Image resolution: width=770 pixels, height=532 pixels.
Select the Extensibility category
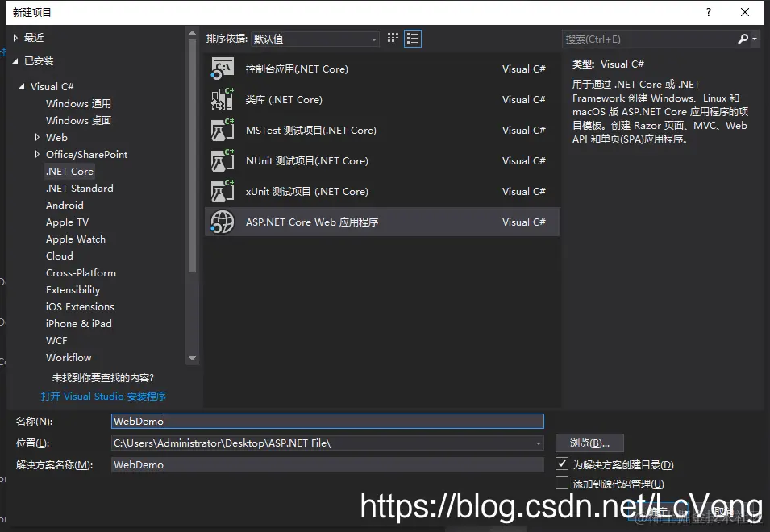(x=73, y=289)
